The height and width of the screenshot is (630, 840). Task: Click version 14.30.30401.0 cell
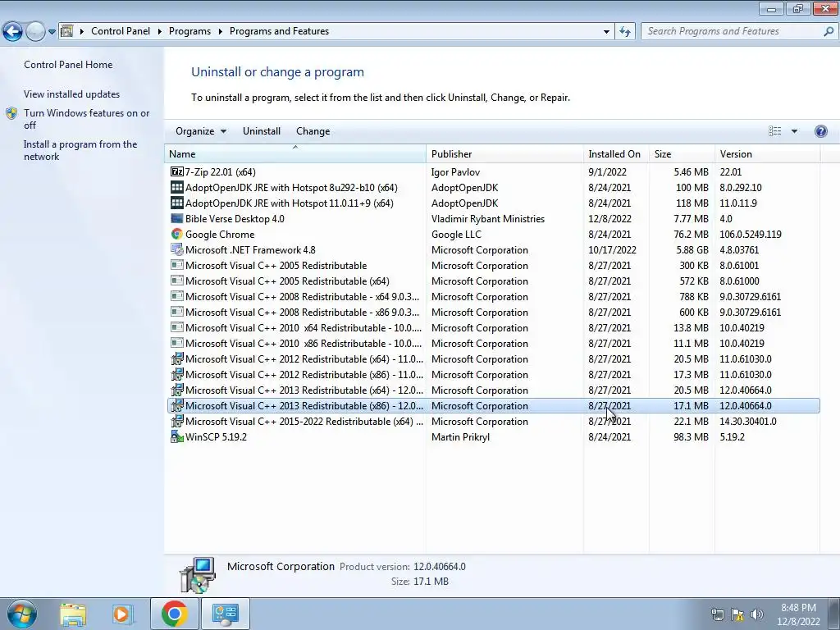coord(747,421)
